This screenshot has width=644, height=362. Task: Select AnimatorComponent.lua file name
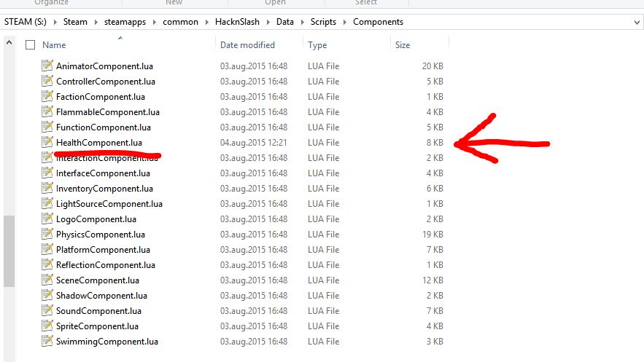pos(104,66)
